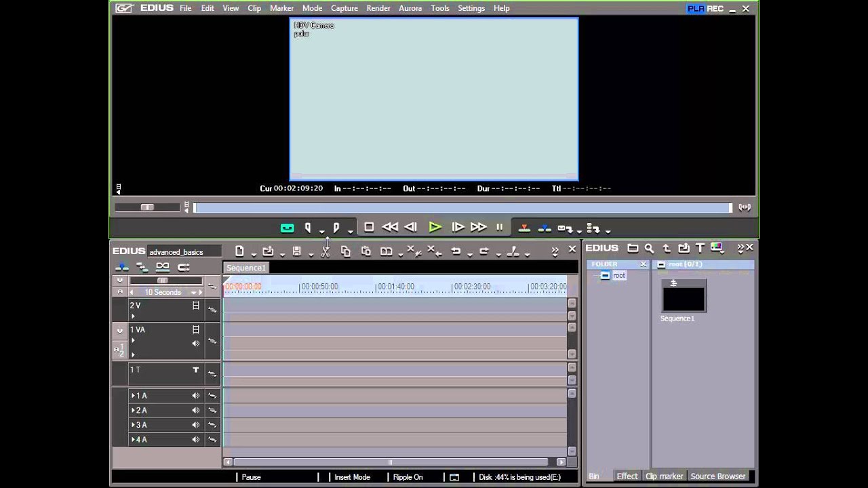This screenshot has height=488, width=868.
Task: Rewind with the double-left arrow button
Action: 390,228
